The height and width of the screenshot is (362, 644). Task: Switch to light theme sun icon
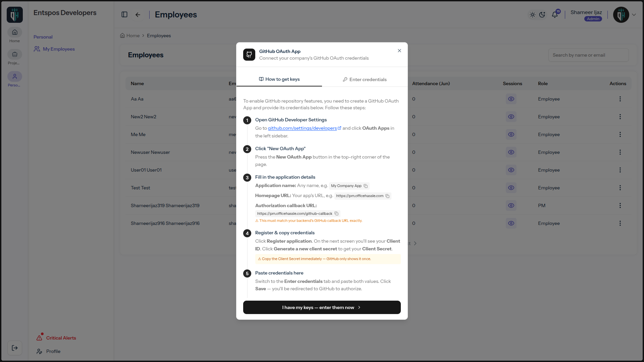pos(533,15)
